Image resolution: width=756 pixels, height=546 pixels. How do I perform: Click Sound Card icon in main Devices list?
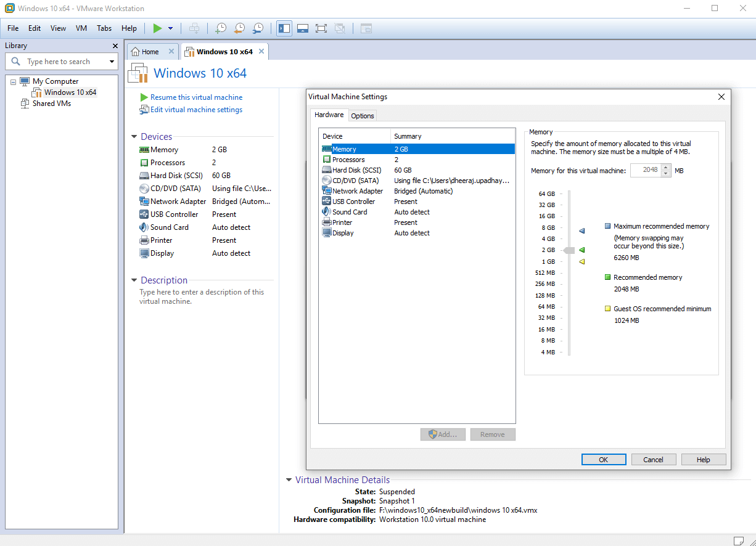pos(144,227)
